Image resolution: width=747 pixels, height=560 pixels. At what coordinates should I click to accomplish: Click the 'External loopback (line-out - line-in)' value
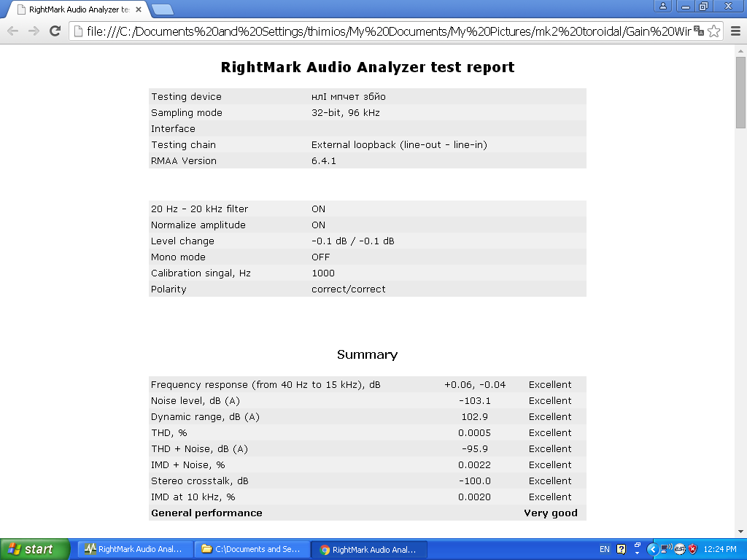399,145
